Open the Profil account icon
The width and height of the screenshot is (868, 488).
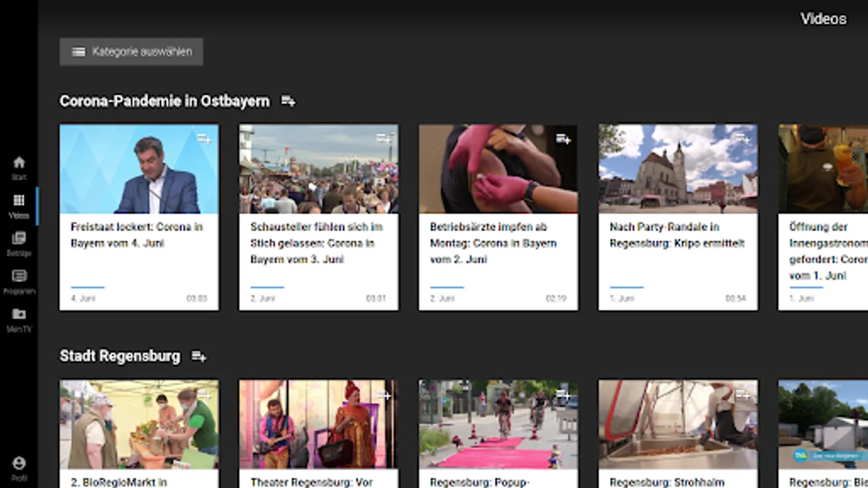(x=19, y=463)
